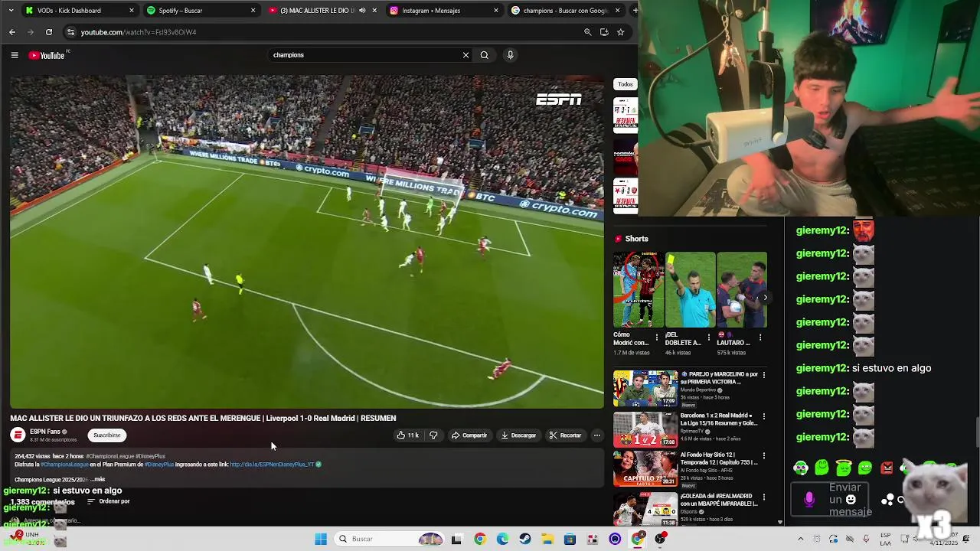The height and width of the screenshot is (551, 980).
Task: Open the UNH stock widget on taskbar
Action: 26,538
